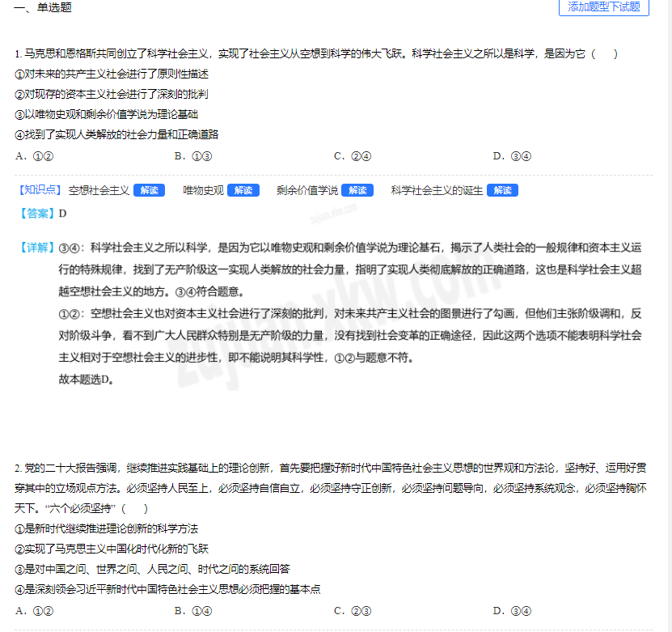Click the 空想社会主义 knowledge point

point(99,191)
